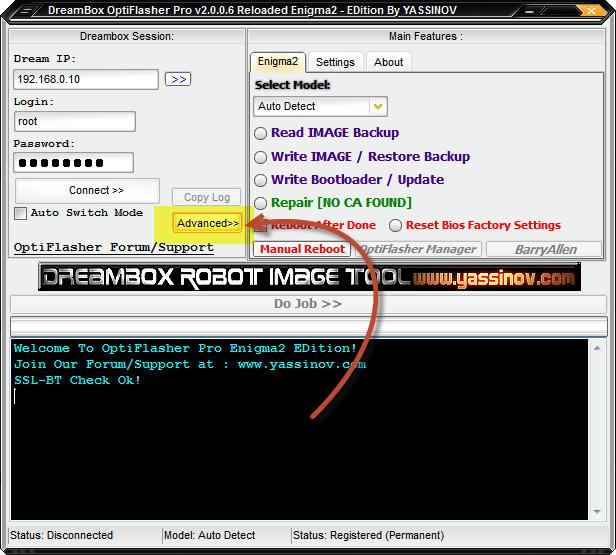The height and width of the screenshot is (555, 616).
Task: Open the title bar system menu icon
Action: [26, 11]
